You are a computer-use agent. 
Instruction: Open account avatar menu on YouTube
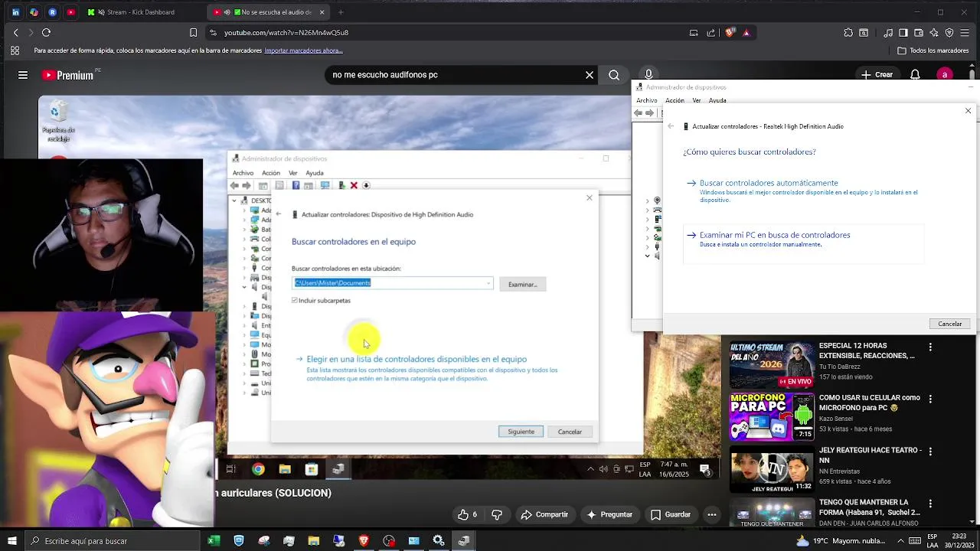[945, 75]
